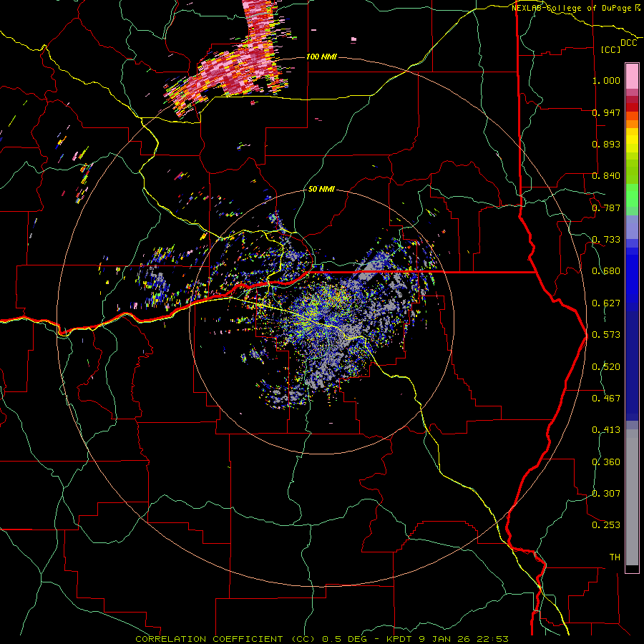Click the [CC] product label

coord(611,49)
